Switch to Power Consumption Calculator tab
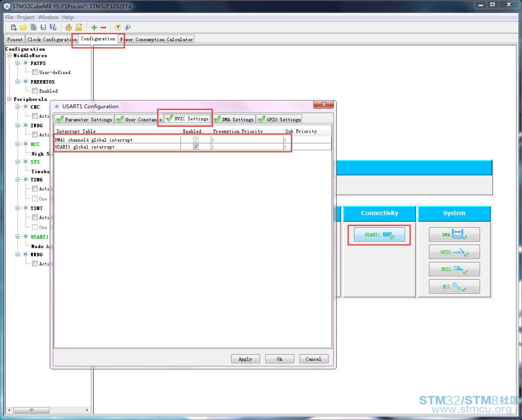 (x=156, y=39)
